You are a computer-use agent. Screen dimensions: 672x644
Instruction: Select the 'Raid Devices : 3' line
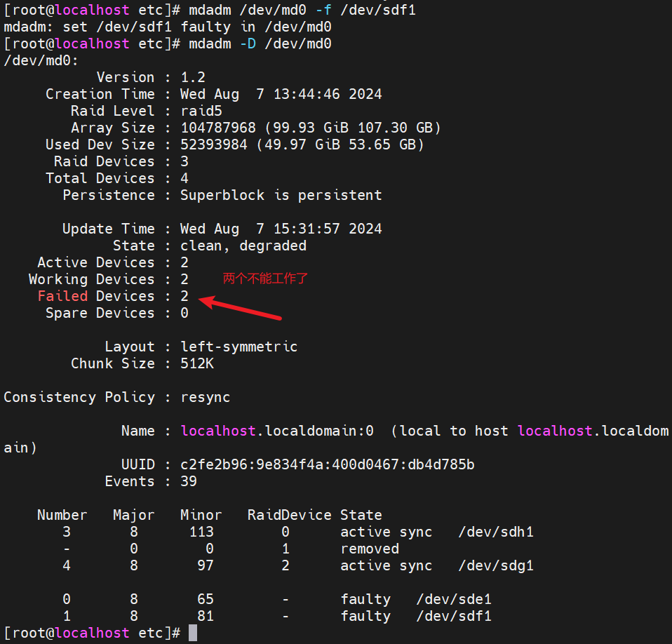coord(121,161)
